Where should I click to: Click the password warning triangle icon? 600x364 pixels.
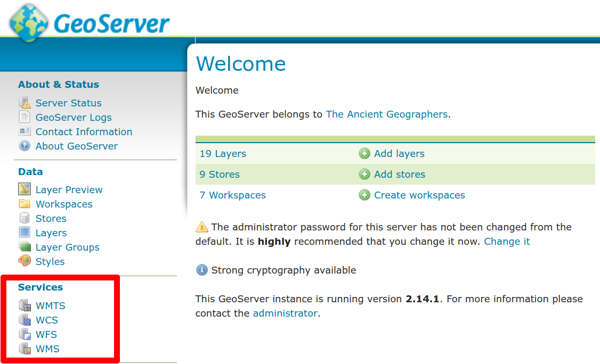[x=201, y=227]
